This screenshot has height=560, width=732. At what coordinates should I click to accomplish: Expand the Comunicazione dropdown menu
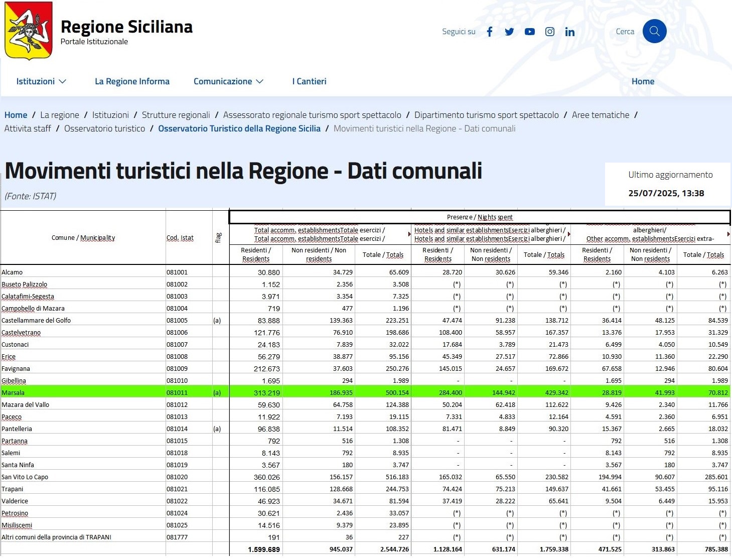tap(228, 81)
